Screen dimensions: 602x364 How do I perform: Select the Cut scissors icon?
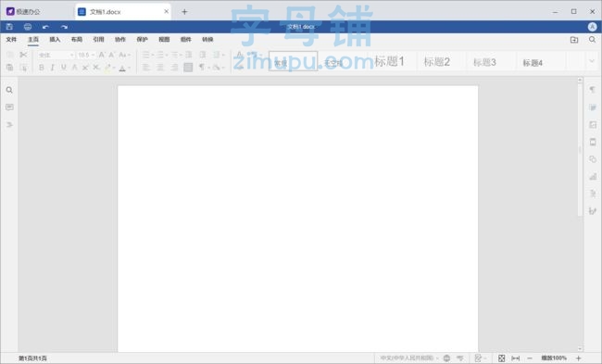[23, 55]
